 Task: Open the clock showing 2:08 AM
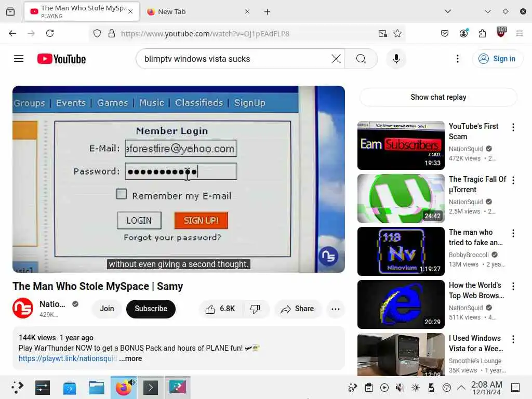point(486,388)
